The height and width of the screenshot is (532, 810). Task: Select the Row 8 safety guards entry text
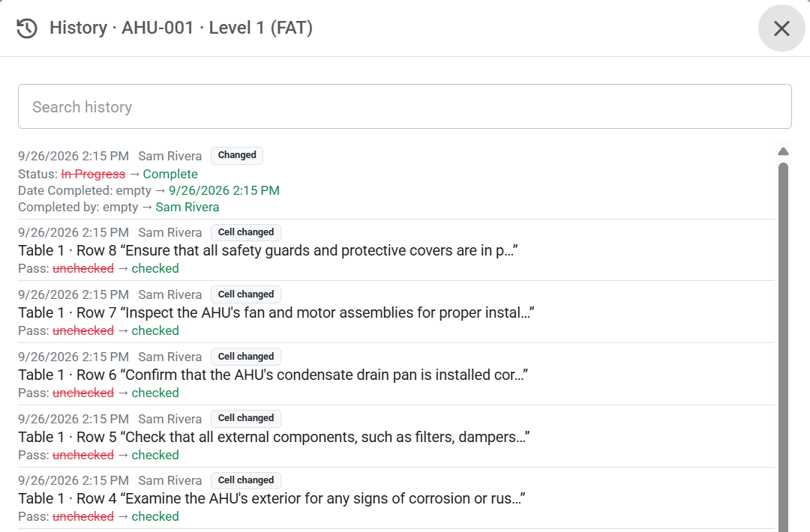click(268, 251)
